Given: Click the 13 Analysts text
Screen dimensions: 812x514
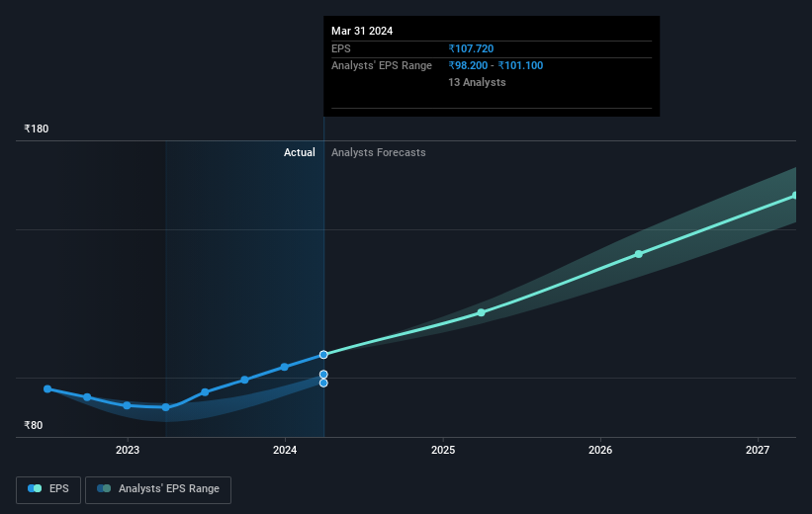Looking at the screenshot, I should coord(477,82).
